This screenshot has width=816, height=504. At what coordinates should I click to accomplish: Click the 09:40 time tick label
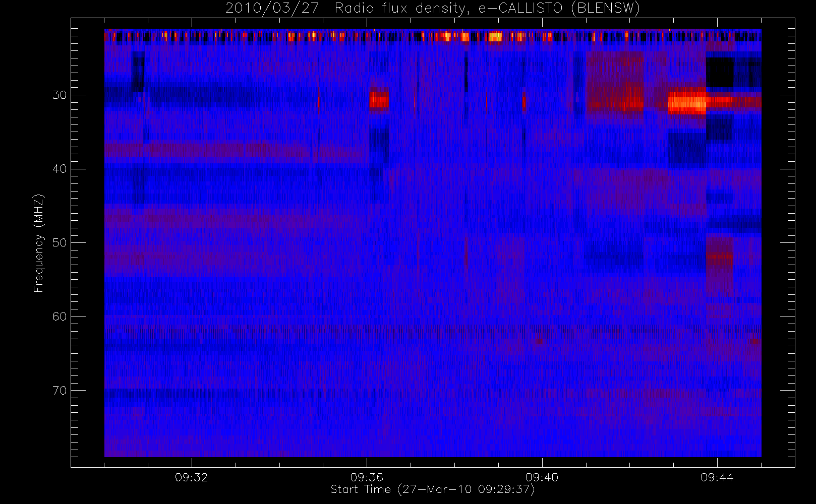542,477
